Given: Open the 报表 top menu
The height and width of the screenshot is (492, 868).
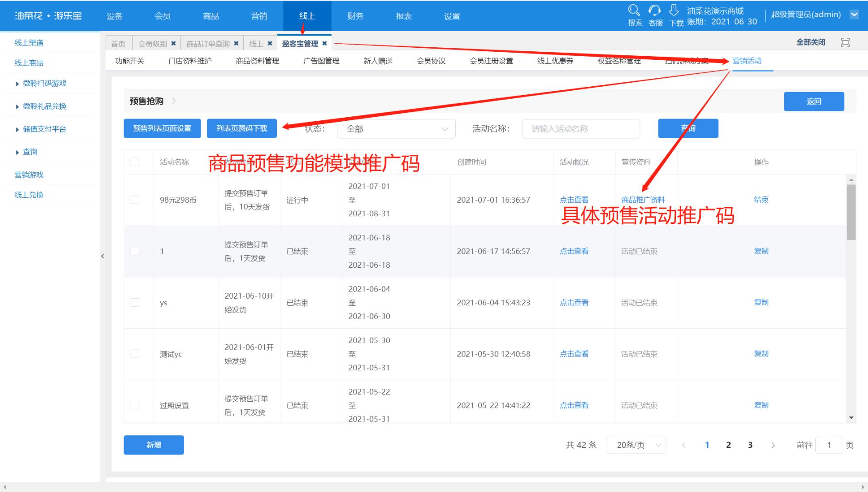Looking at the screenshot, I should coord(404,16).
